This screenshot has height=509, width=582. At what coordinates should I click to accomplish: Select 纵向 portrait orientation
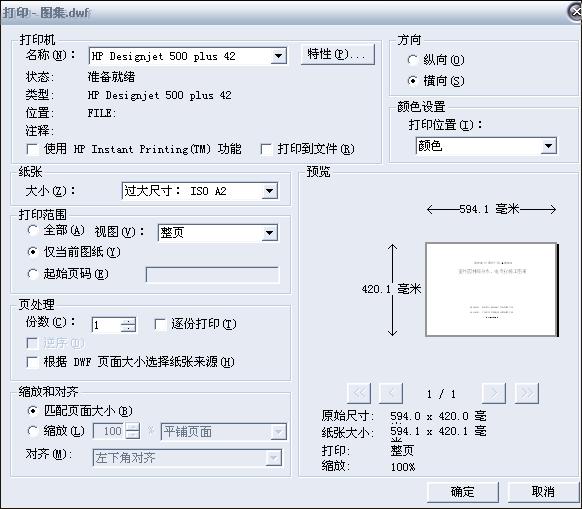[x=412, y=60]
